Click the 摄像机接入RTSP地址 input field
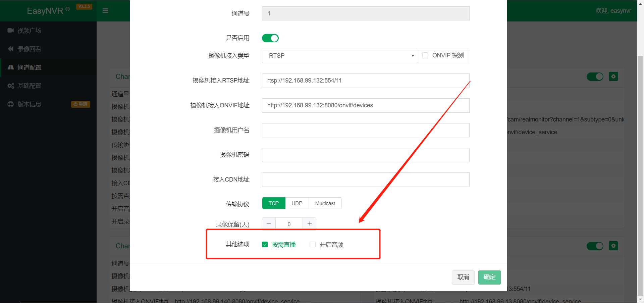Image resolution: width=644 pixels, height=303 pixels. [x=365, y=81]
